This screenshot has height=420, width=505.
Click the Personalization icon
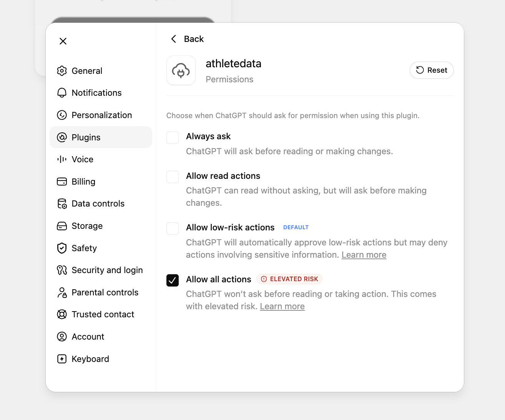[62, 115]
